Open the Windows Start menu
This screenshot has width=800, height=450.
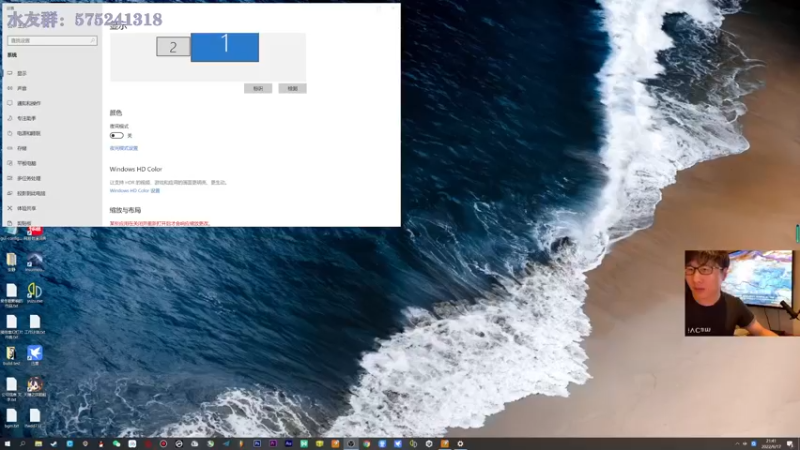pos(7,444)
